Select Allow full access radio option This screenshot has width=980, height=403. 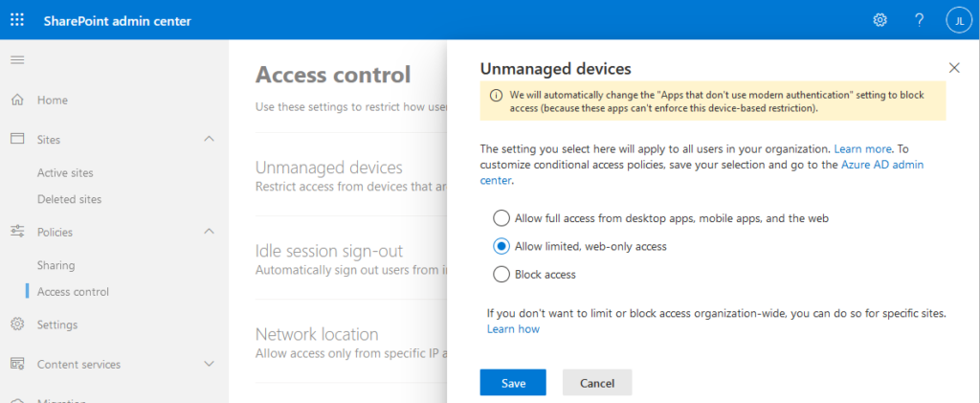[501, 218]
